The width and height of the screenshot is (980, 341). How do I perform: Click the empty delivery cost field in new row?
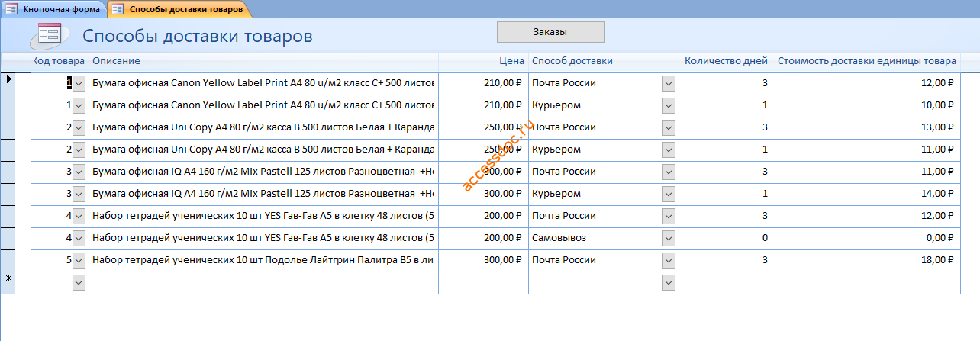click(x=866, y=282)
